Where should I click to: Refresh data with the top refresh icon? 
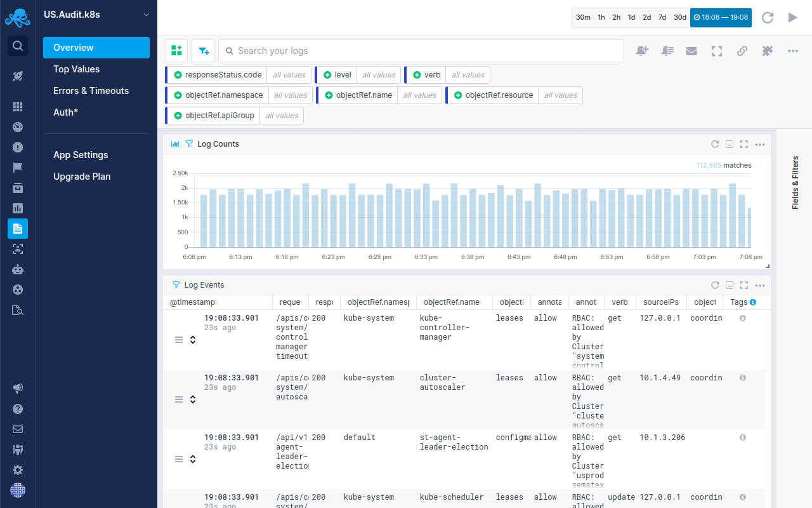(768, 17)
